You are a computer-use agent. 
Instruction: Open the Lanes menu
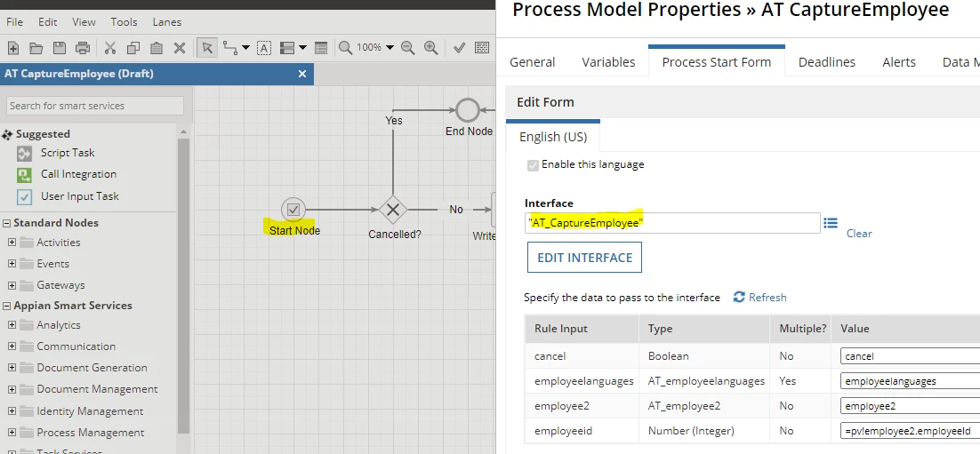tap(167, 22)
